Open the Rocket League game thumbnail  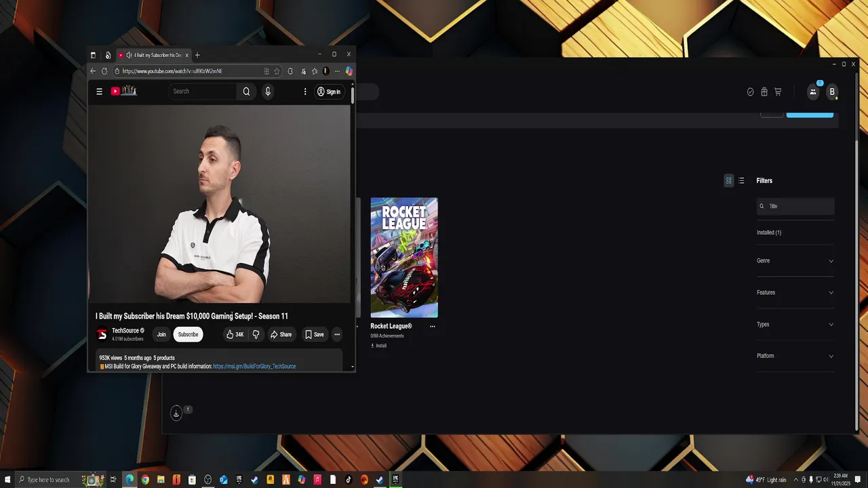tap(404, 258)
